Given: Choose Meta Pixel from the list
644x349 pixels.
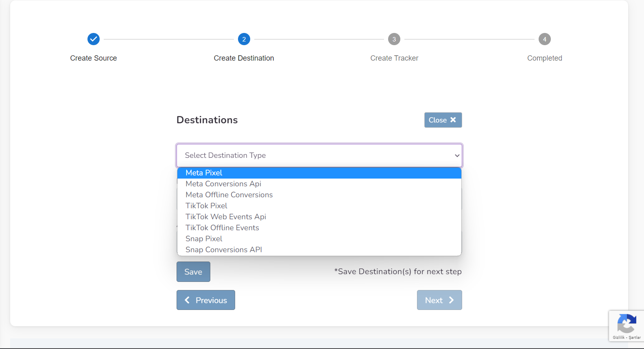Looking at the screenshot, I should [x=319, y=173].
